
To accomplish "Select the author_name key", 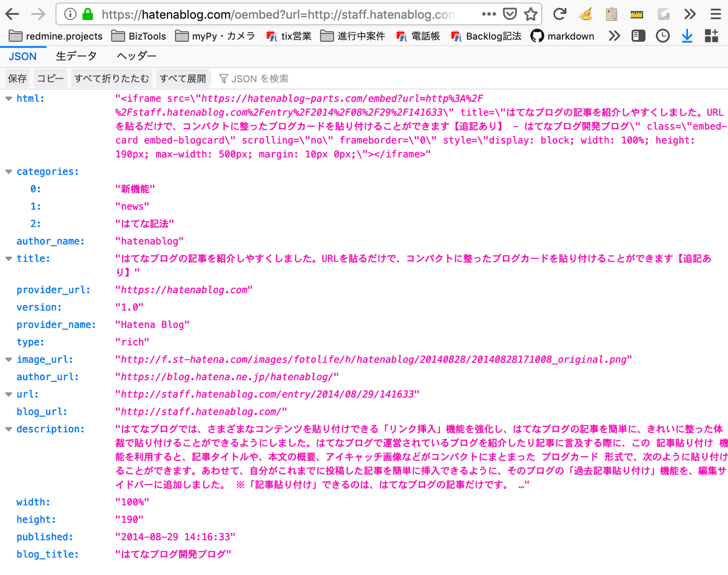I will click(50, 241).
